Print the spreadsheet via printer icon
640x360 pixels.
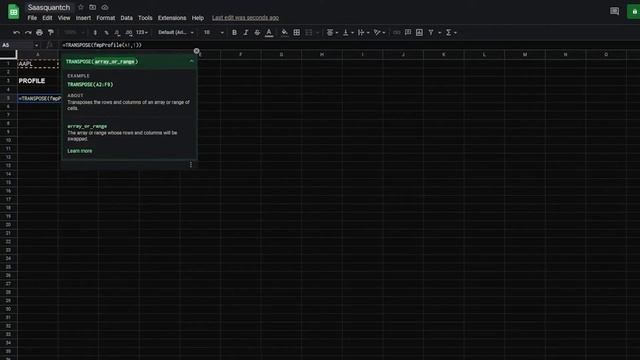point(39,32)
